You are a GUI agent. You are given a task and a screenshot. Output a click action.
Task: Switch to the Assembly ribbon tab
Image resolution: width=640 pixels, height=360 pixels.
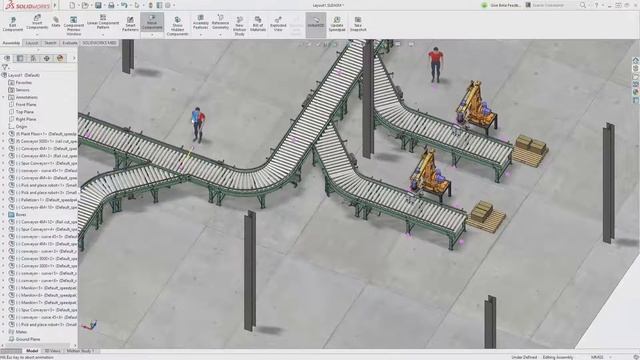(11, 43)
